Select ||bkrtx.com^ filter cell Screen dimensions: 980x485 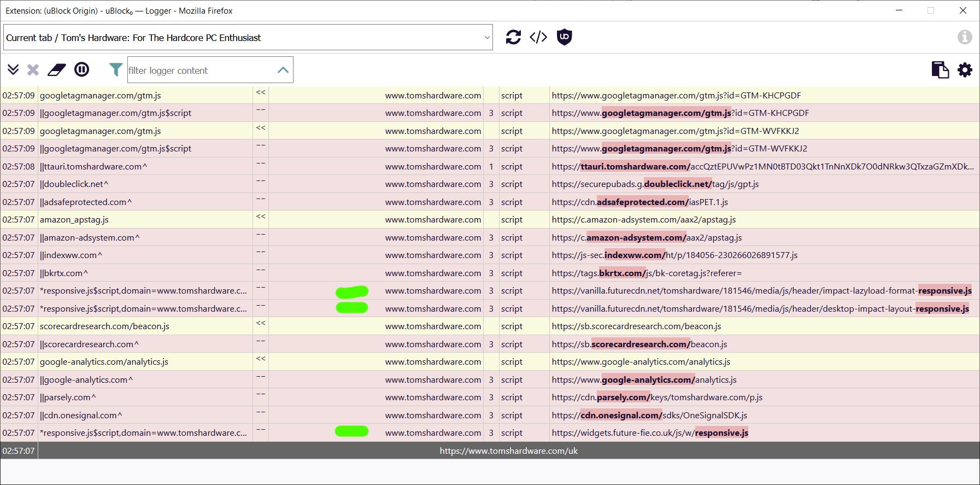click(x=145, y=273)
